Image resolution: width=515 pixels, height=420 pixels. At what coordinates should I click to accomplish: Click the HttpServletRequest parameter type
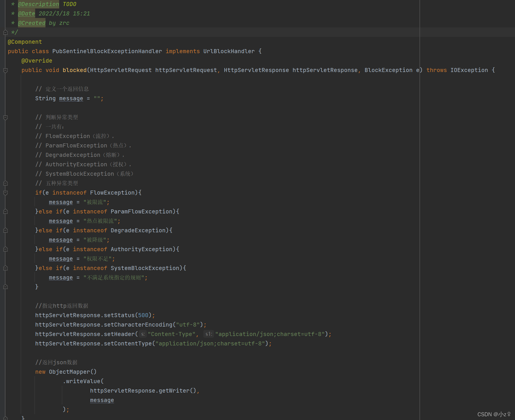coord(121,70)
